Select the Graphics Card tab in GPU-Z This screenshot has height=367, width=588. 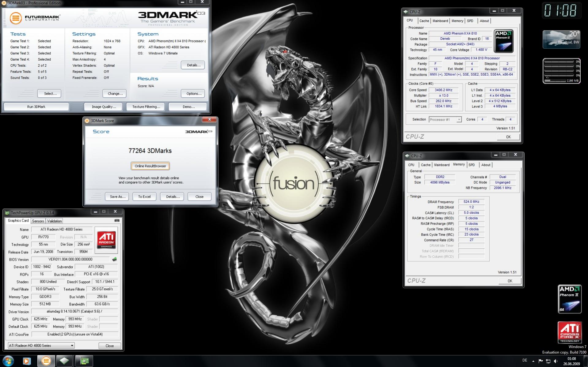tap(18, 221)
